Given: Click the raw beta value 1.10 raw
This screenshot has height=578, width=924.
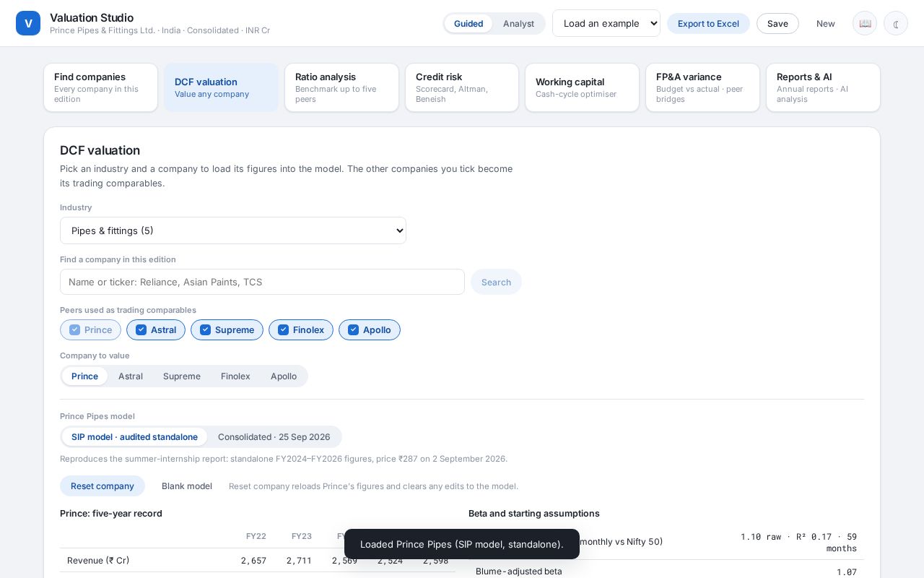Looking at the screenshot, I should (x=761, y=537).
